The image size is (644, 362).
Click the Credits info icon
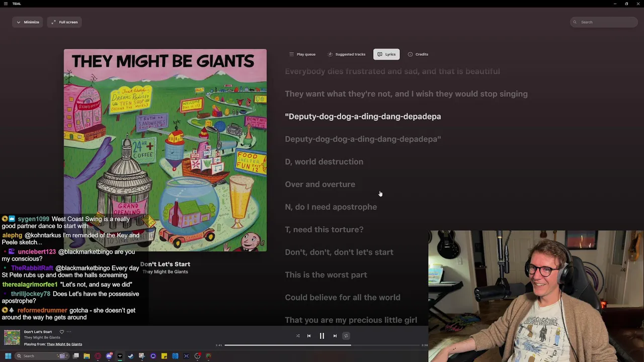[x=410, y=54]
